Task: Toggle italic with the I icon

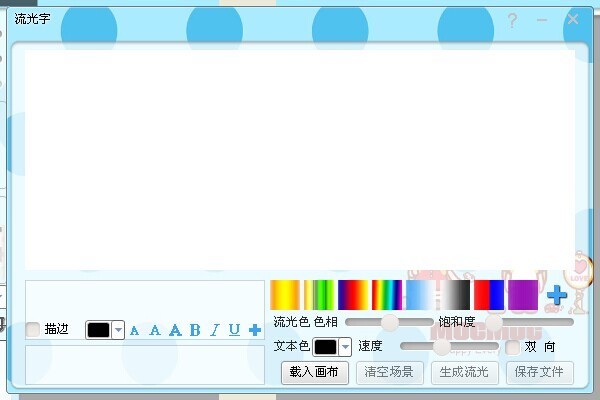Action: 214,330
